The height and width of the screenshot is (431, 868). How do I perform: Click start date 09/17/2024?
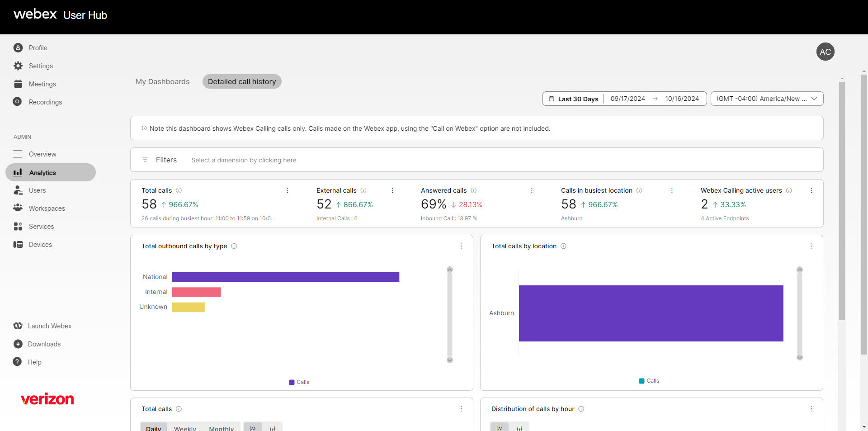pos(627,99)
